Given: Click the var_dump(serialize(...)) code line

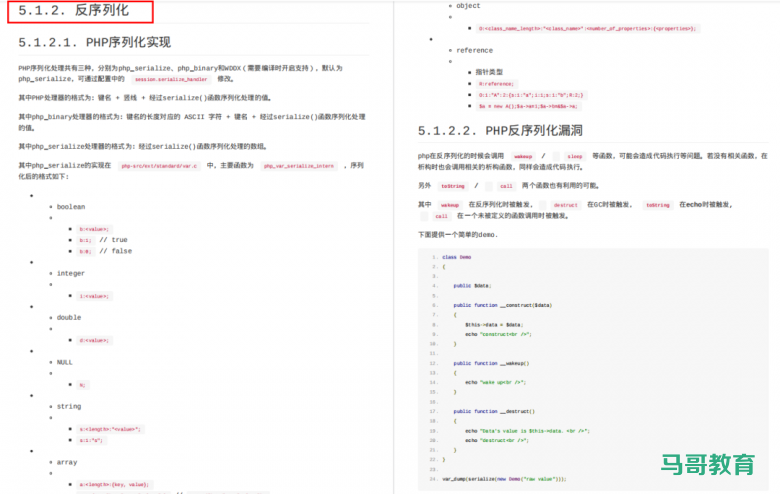Looking at the screenshot, I should click(504, 479).
